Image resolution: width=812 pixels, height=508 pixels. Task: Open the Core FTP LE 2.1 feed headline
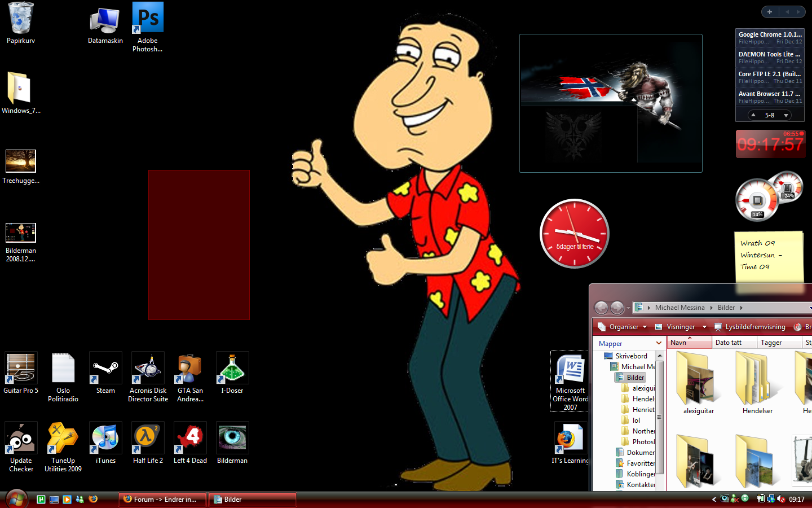tap(770, 74)
